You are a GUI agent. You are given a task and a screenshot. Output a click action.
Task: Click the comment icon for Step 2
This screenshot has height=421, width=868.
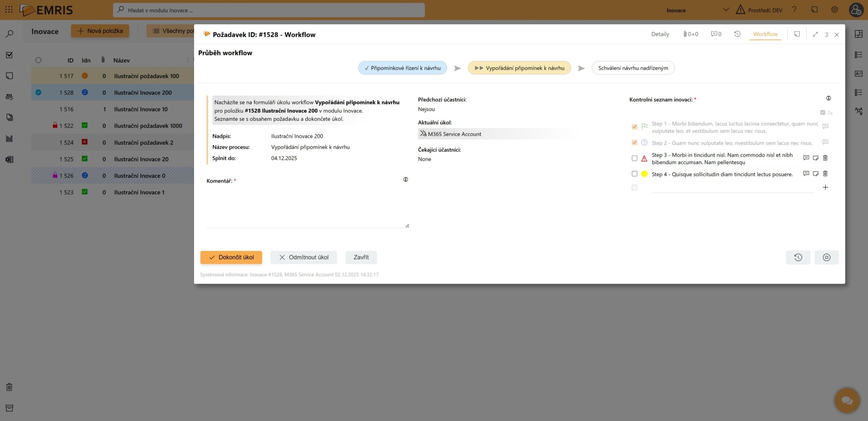coord(825,142)
